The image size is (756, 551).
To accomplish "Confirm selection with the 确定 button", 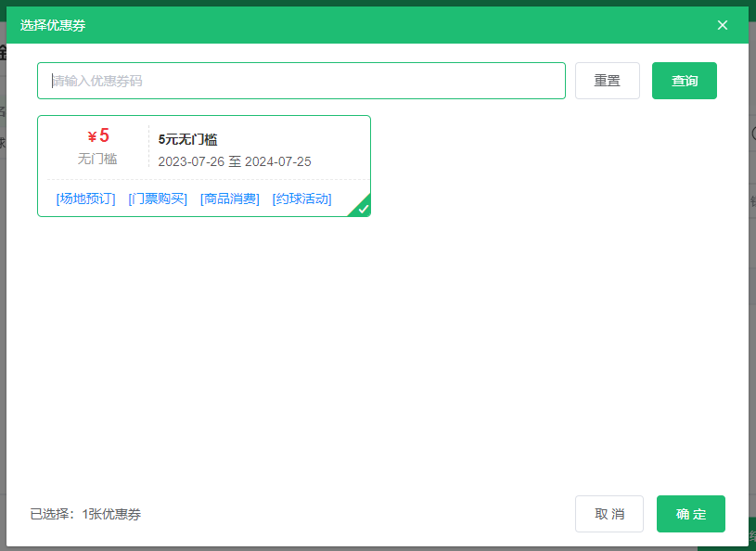I will (691, 514).
